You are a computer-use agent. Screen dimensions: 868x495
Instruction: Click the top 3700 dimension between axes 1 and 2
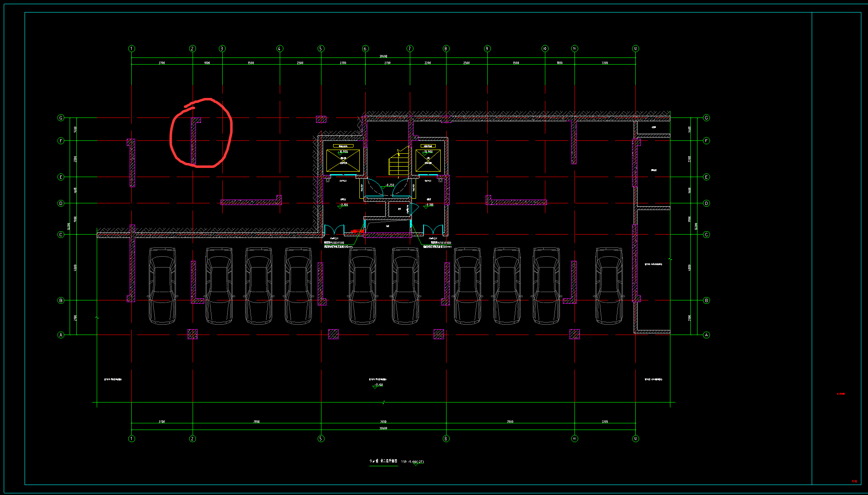click(x=162, y=63)
